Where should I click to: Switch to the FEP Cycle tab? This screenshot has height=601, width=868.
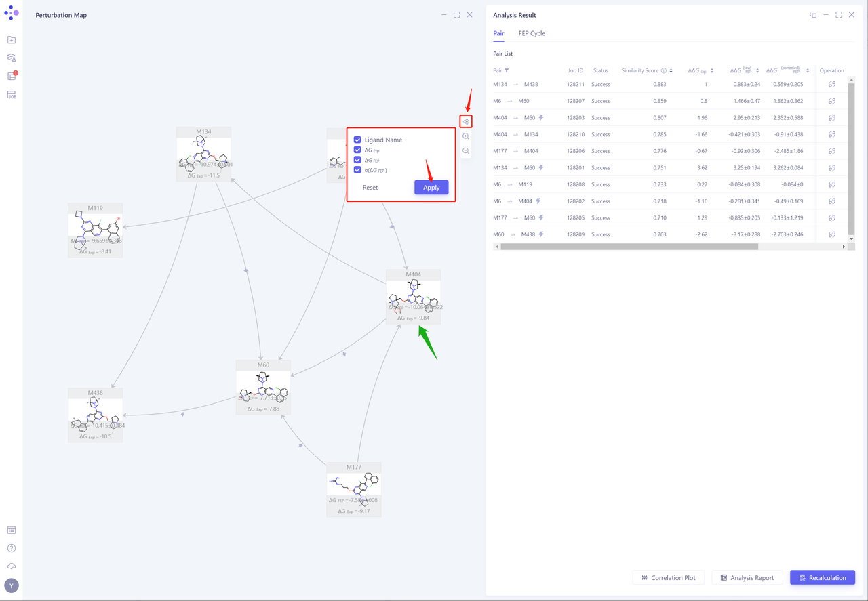click(531, 33)
